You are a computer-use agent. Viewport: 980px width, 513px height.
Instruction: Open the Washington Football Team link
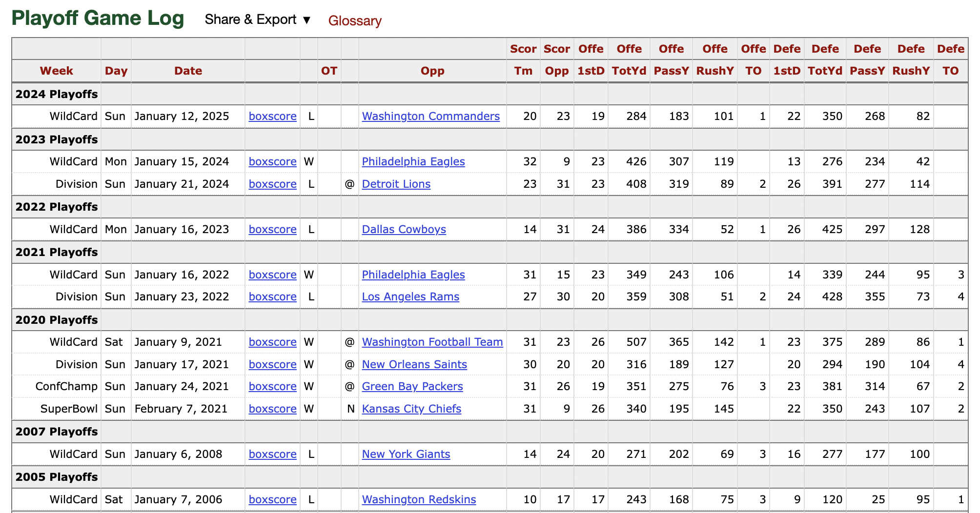[x=432, y=342]
